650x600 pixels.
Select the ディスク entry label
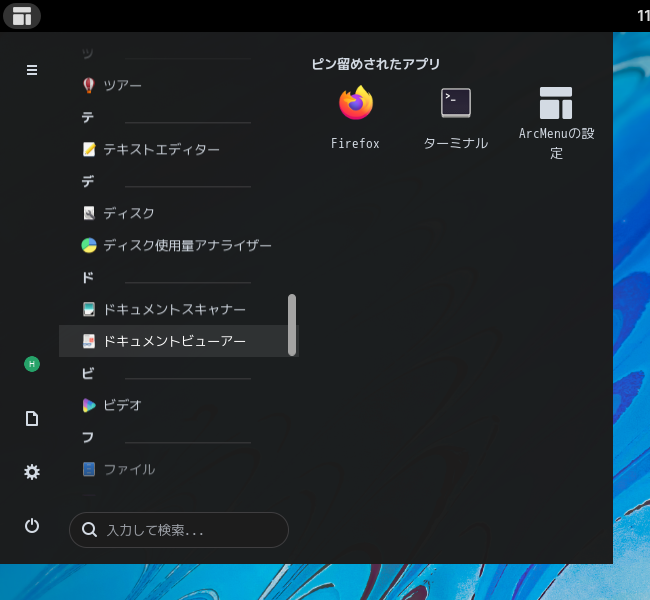[129, 213]
